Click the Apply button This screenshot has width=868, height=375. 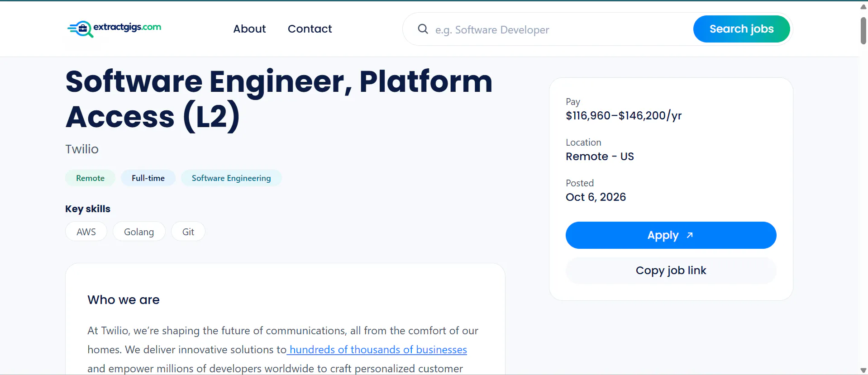[x=671, y=235]
